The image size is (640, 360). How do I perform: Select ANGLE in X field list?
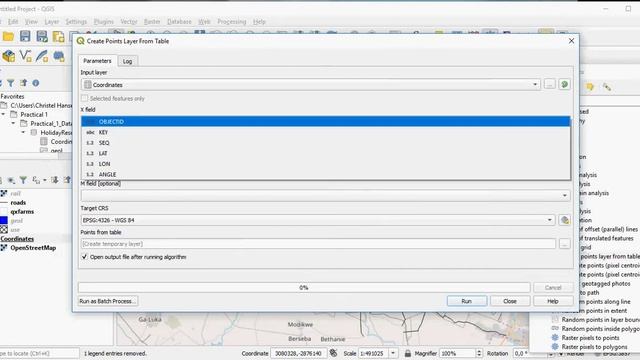coord(326,174)
